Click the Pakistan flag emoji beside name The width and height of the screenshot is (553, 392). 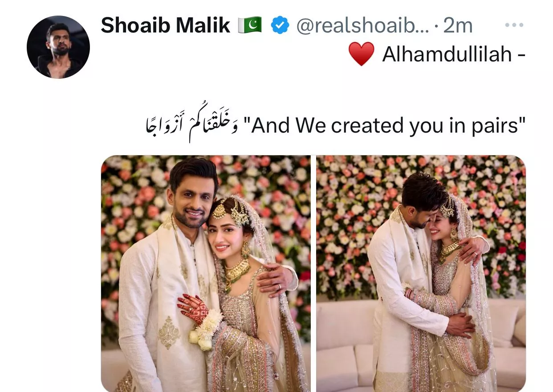tap(250, 25)
